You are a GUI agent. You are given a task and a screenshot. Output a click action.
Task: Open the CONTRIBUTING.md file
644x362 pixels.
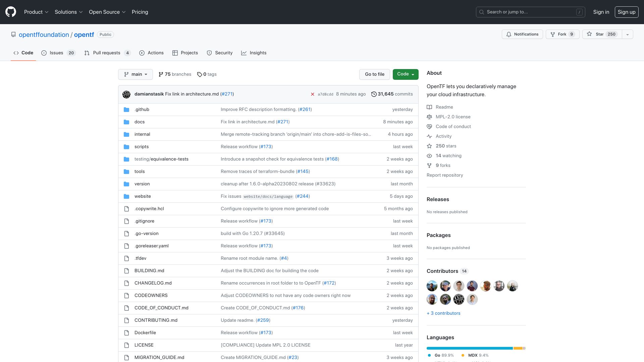click(156, 320)
